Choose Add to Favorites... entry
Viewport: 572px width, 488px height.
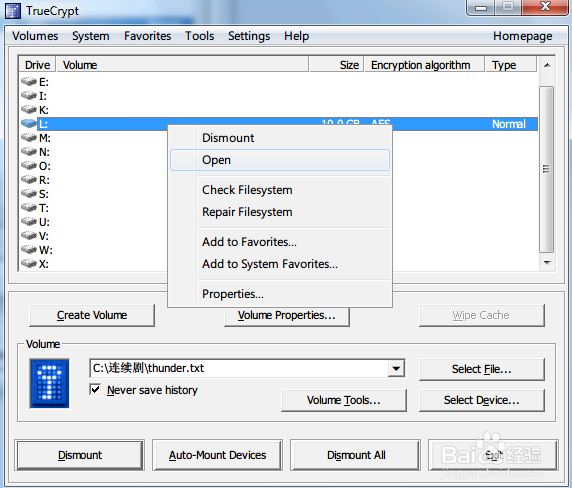click(280, 242)
